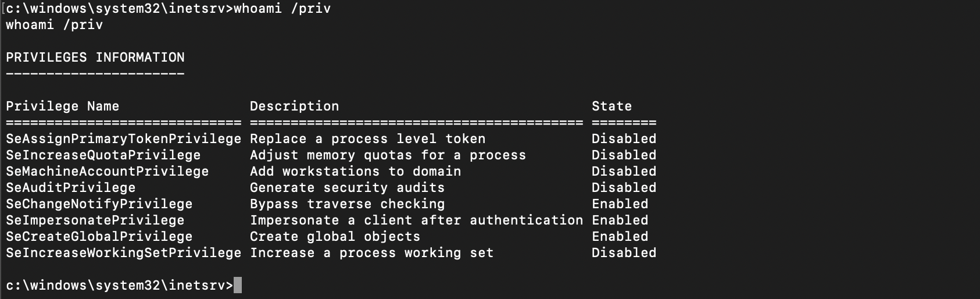
Task: Select the SeIncreaseQuotaPrivilege text
Action: coord(103,155)
